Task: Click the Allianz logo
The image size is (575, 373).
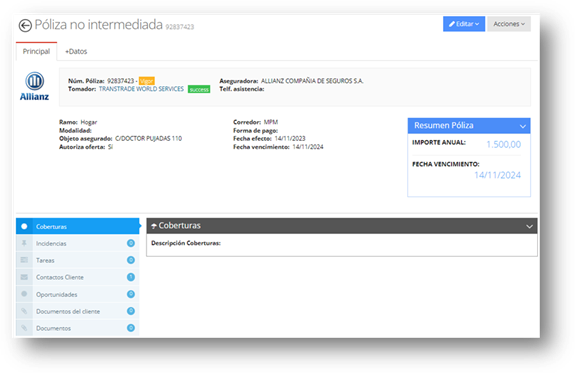Action: 34,87
